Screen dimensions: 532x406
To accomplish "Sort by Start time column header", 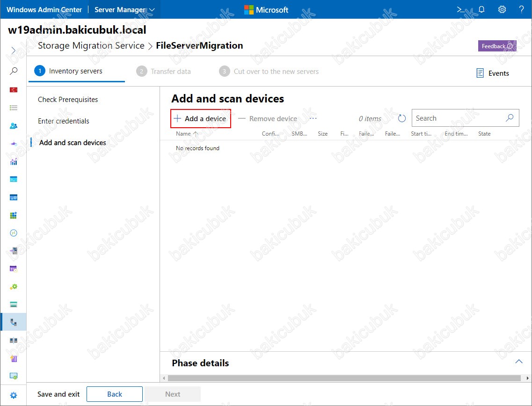I will pos(421,134).
